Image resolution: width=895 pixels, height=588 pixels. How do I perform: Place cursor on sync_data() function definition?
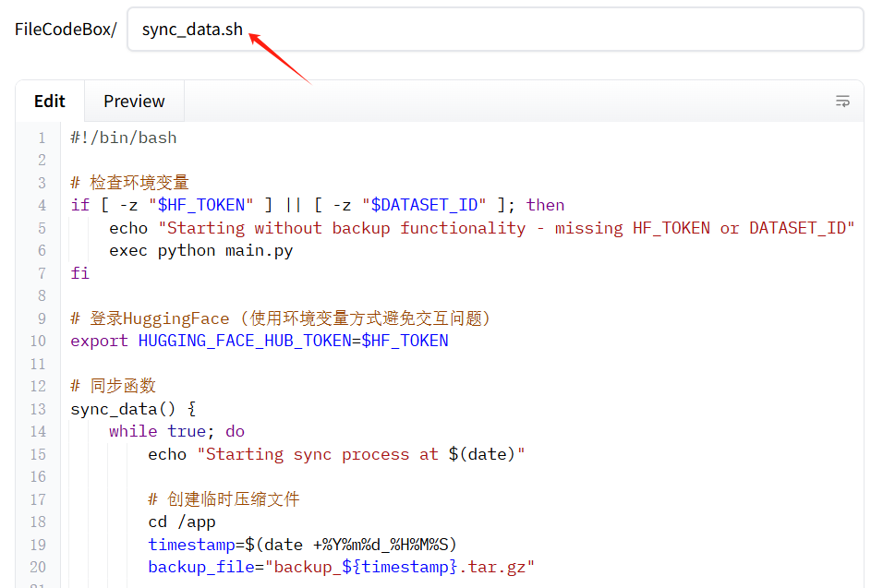[133, 409]
